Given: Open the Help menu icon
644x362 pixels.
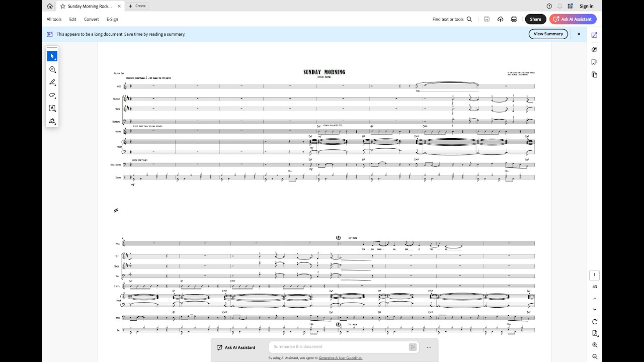Looking at the screenshot, I should [x=549, y=6].
